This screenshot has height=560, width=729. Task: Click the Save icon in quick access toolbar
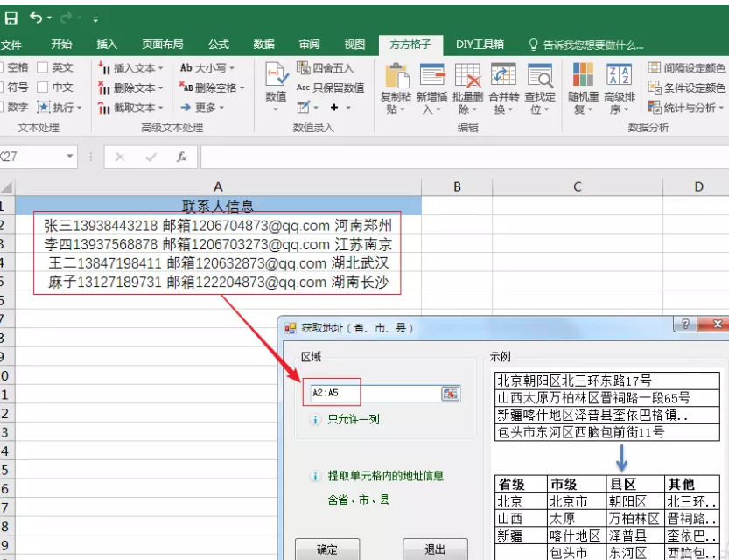click(x=11, y=18)
